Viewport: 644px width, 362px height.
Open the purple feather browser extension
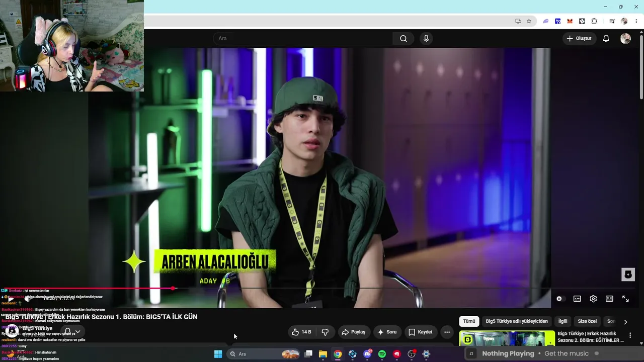546,21
